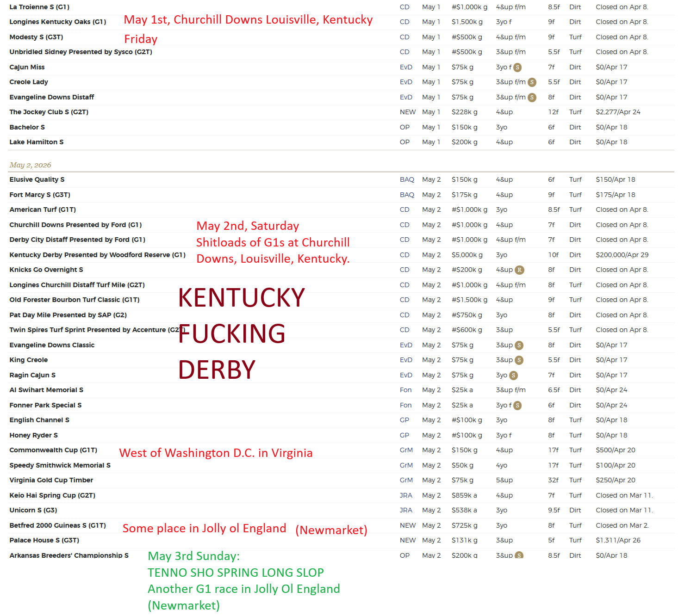Image resolution: width=678 pixels, height=616 pixels.
Task: Select $725k g purse in Betfred Guineas row
Action: coord(465,525)
